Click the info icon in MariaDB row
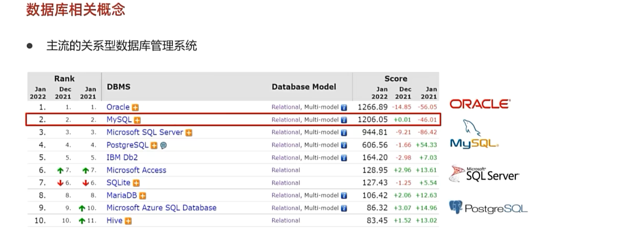 pos(344,196)
